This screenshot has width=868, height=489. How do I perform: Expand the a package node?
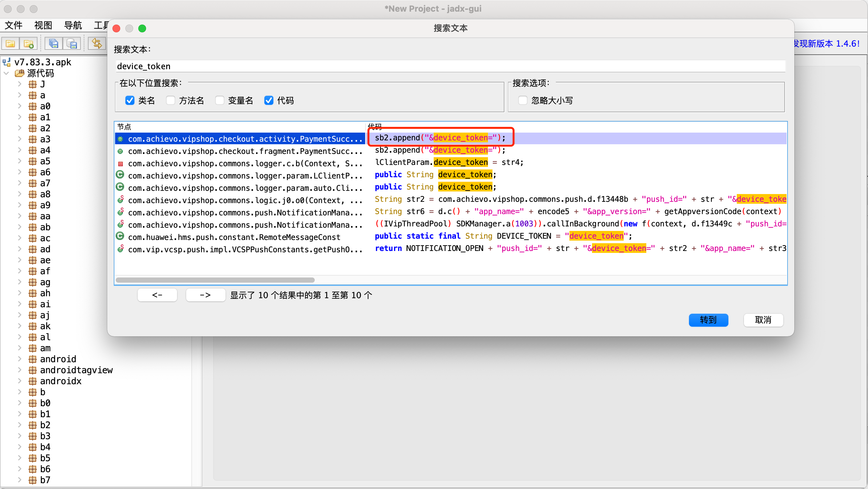pos(19,95)
